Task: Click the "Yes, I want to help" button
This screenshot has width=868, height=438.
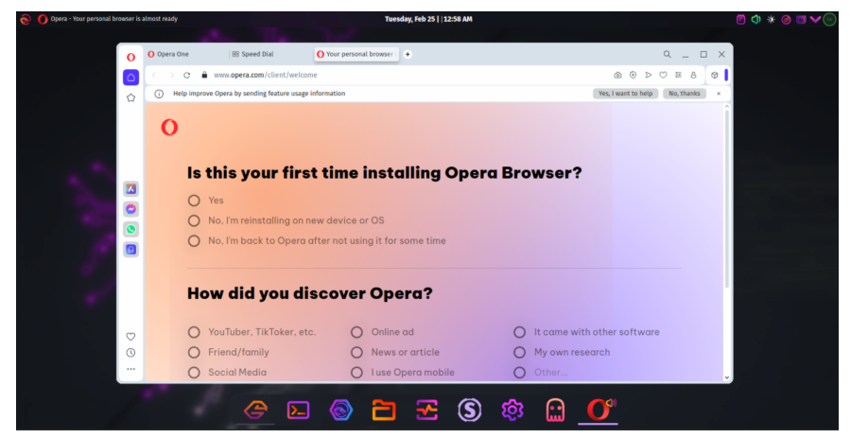Action: coord(625,94)
